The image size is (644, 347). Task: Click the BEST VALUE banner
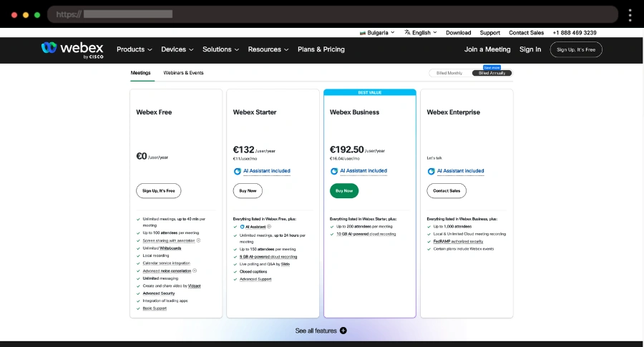[x=370, y=92]
